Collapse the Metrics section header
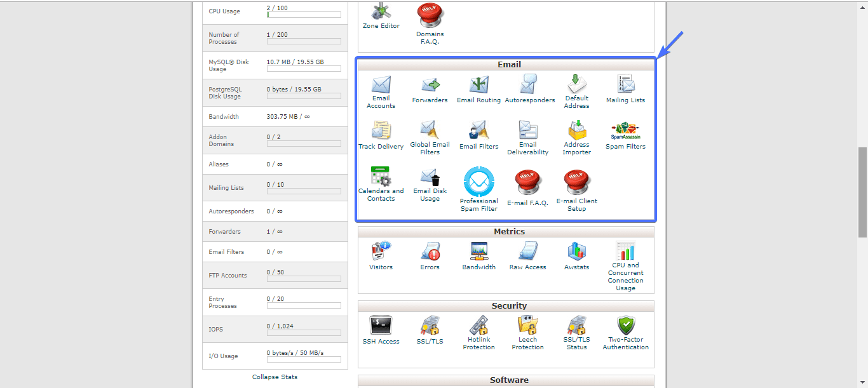 [506, 232]
